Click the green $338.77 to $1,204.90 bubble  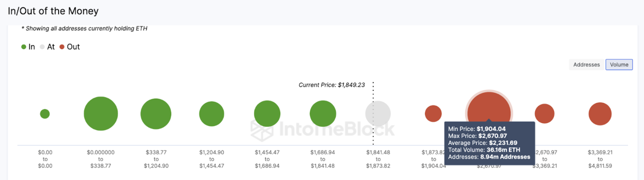pyautogui.click(x=156, y=114)
